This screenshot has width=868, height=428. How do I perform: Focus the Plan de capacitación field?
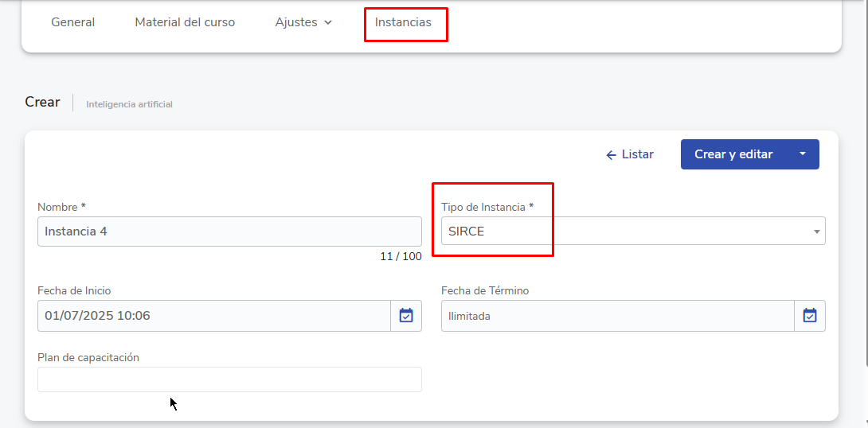tap(229, 379)
